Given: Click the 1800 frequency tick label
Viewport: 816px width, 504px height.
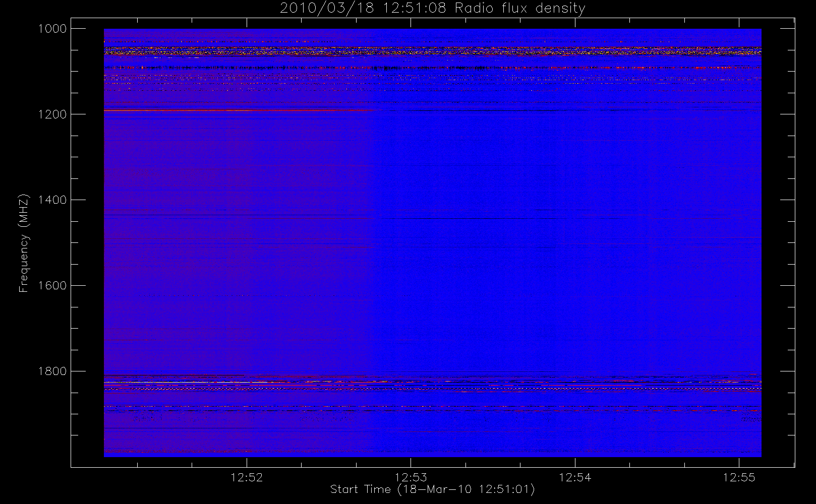Looking at the screenshot, I should coord(52,371).
